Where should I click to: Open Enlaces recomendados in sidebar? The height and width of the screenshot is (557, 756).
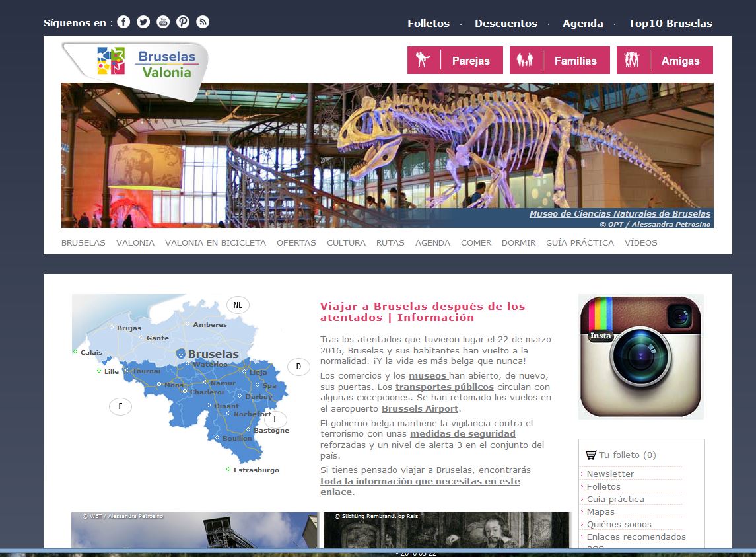click(x=636, y=537)
